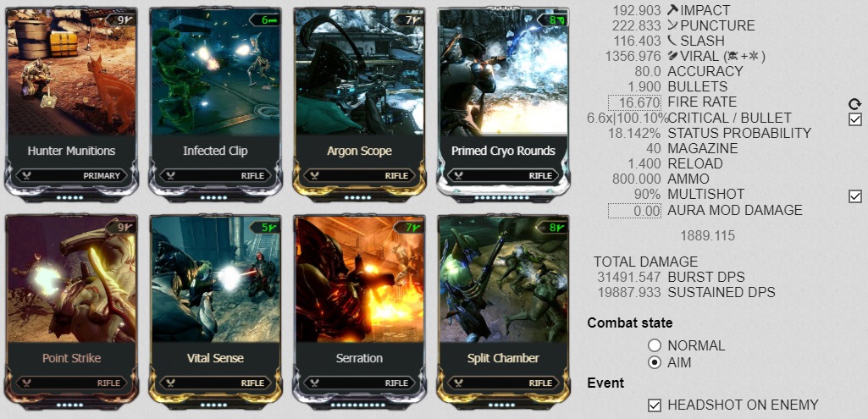Click the fire rate value field
The height and width of the screenshot is (419, 868).
pos(635,102)
